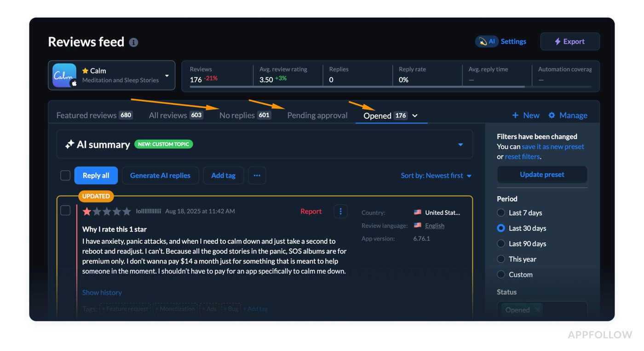Open the review's three-dot kebab menu
This screenshot has height=351, width=644.
coord(340,211)
